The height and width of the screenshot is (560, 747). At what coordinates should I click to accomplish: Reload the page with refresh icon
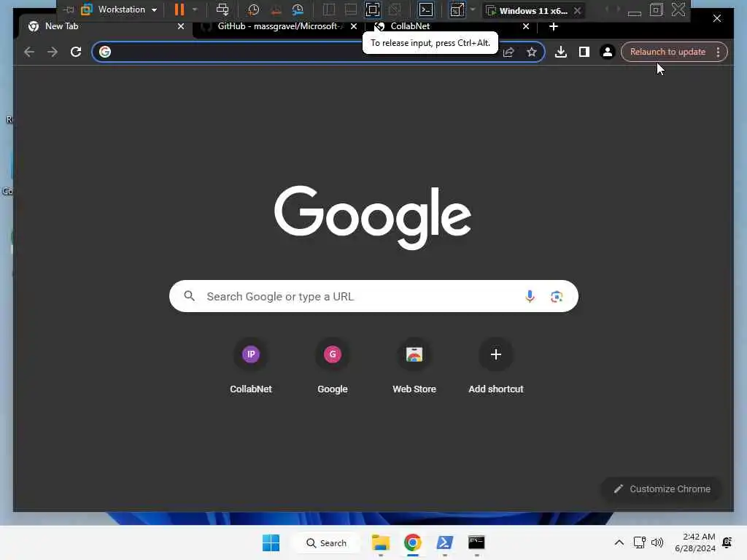click(x=76, y=52)
